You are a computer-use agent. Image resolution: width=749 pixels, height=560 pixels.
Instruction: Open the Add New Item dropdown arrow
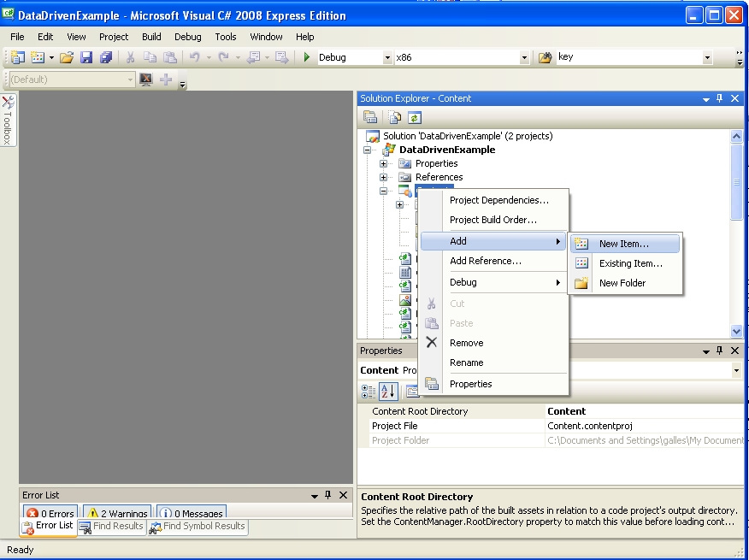tap(51, 58)
